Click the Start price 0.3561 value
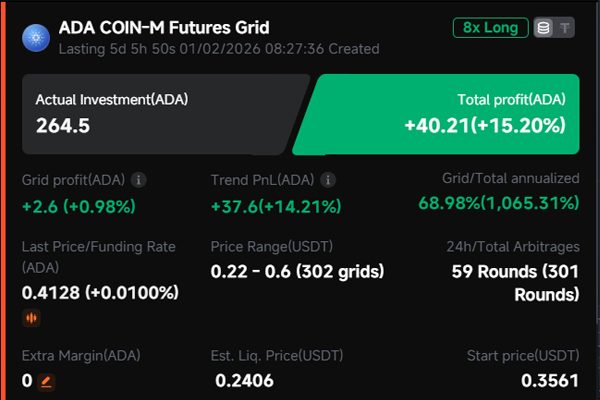 [x=550, y=380]
